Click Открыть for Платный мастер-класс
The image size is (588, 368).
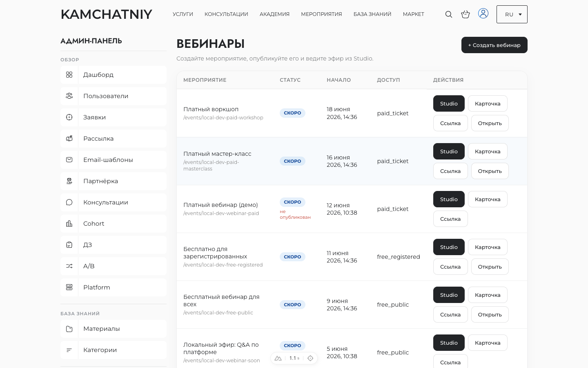(x=490, y=171)
